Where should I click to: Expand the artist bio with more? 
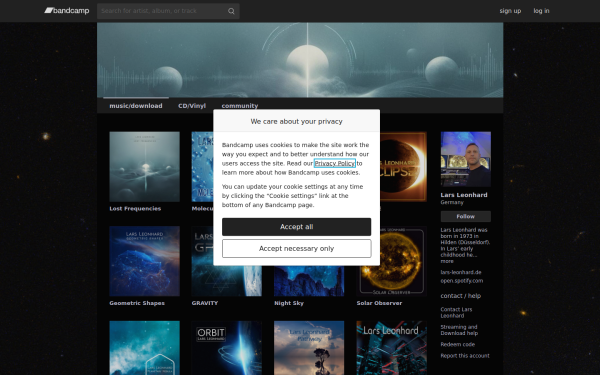pyautogui.click(x=447, y=261)
